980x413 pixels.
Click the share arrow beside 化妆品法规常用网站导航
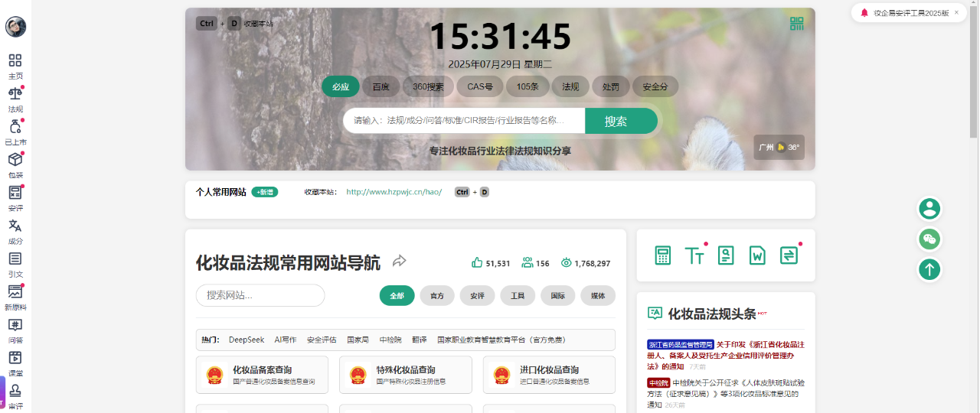click(399, 262)
